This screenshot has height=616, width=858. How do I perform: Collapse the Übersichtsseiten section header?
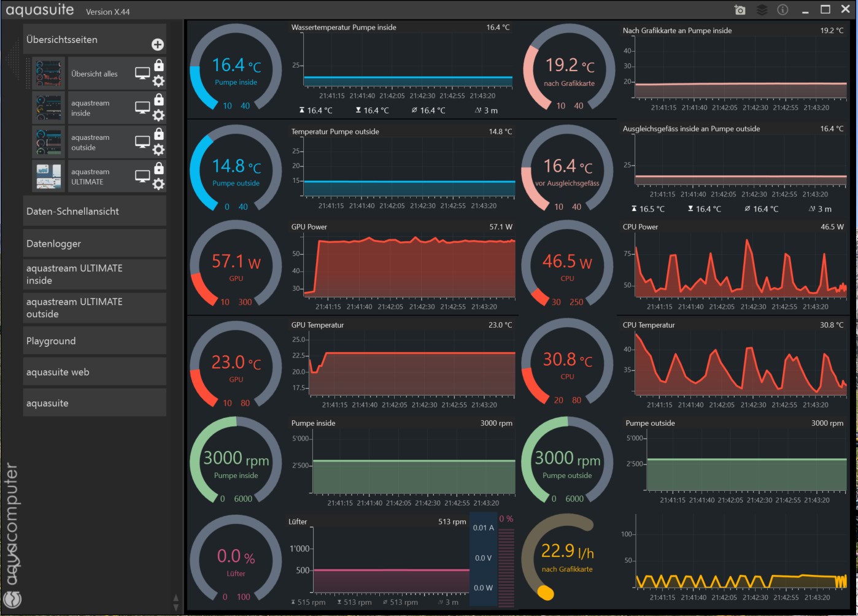[86, 40]
